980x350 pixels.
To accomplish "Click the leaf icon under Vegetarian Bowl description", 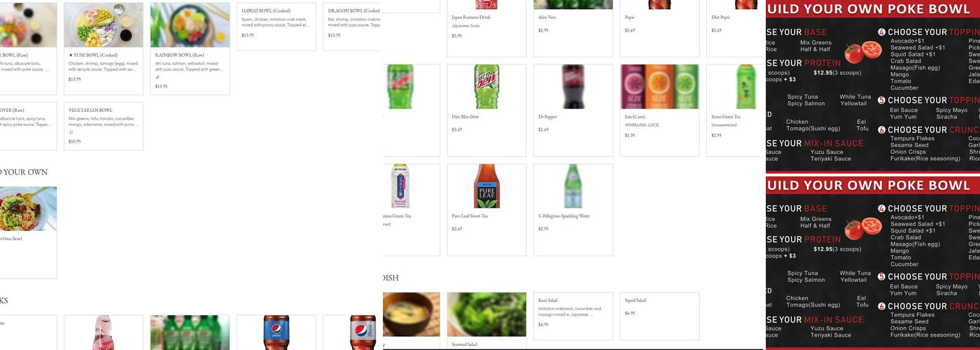I will (x=71, y=132).
